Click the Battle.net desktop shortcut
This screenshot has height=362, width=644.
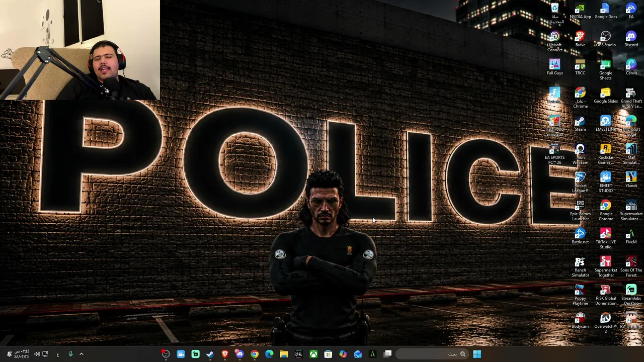[580, 237]
